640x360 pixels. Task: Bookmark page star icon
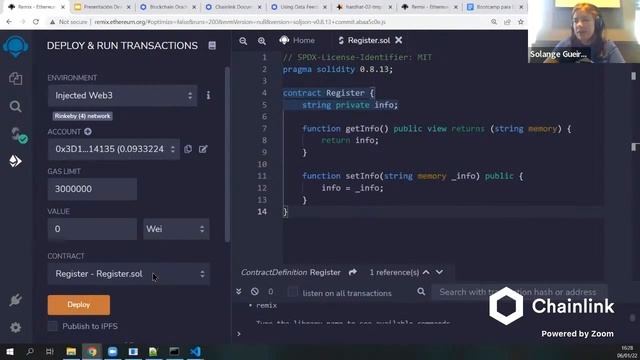[520, 22]
